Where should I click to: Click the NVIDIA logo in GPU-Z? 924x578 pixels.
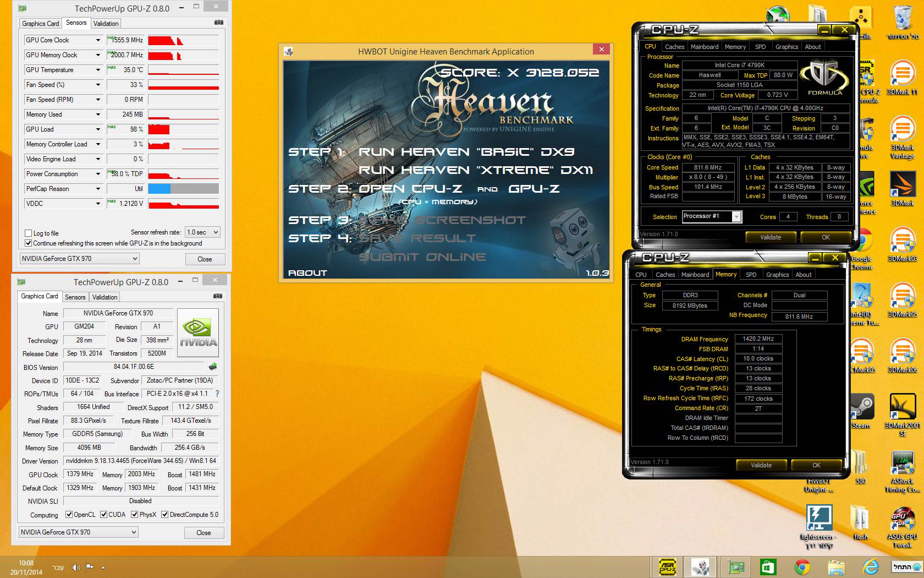click(199, 332)
